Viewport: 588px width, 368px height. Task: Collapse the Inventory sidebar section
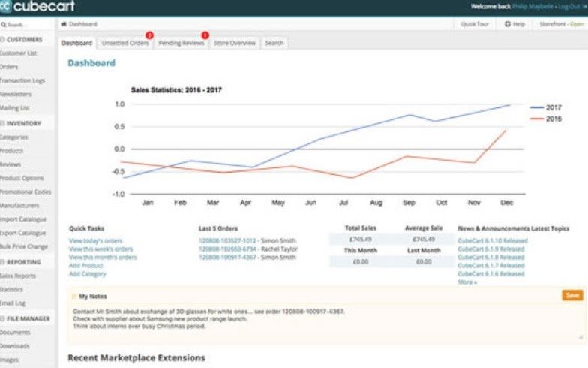[x=4, y=123]
